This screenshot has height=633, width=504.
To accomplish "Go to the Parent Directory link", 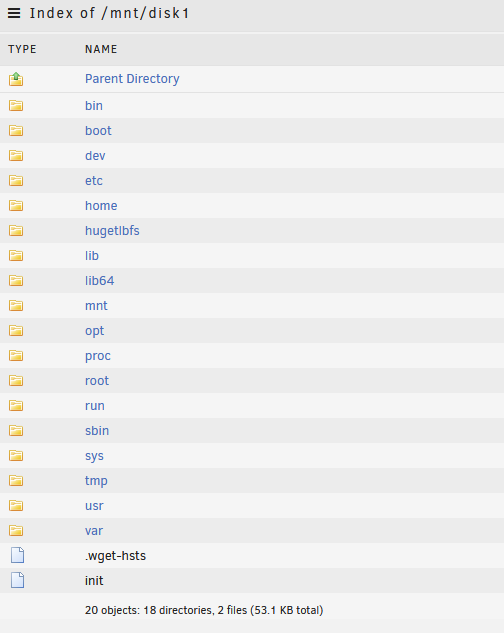I will (132, 79).
